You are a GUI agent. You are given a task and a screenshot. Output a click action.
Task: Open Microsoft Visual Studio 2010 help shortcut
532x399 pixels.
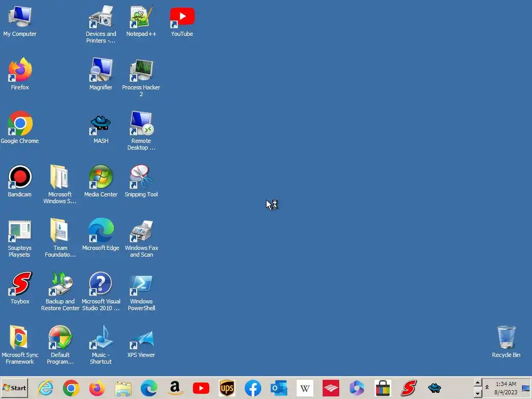(101, 292)
